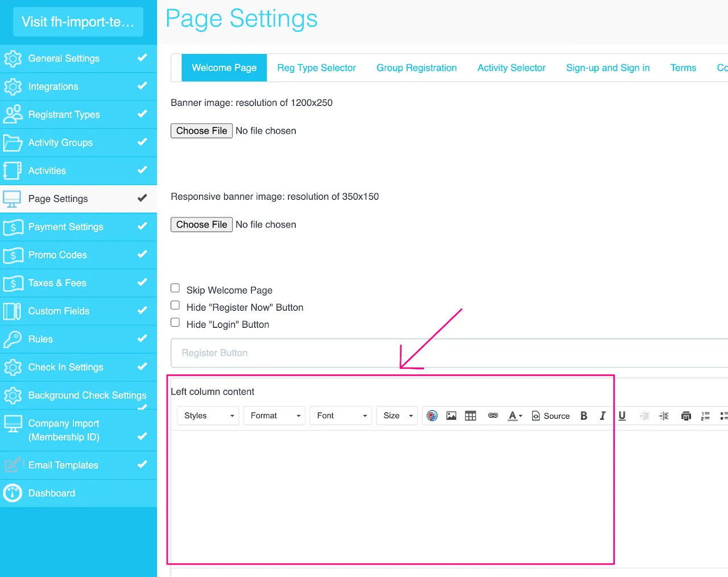Click the link icon in editor toolbar

click(493, 416)
